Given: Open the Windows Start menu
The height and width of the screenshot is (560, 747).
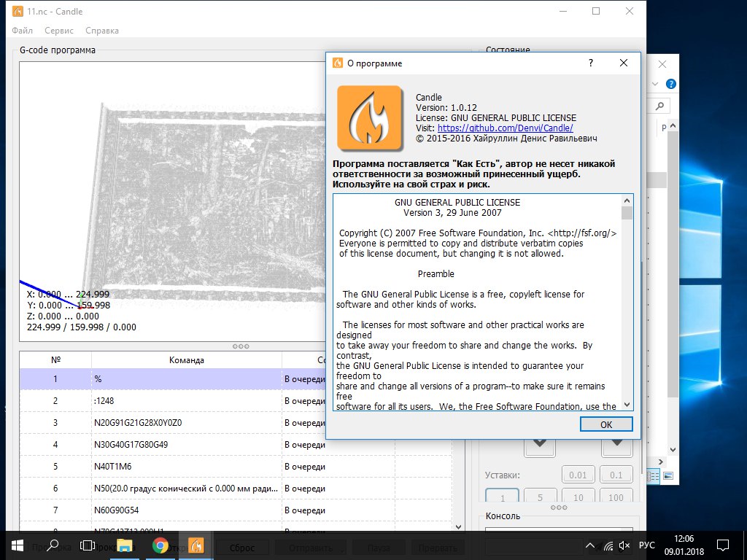Looking at the screenshot, I should tap(18, 545).
